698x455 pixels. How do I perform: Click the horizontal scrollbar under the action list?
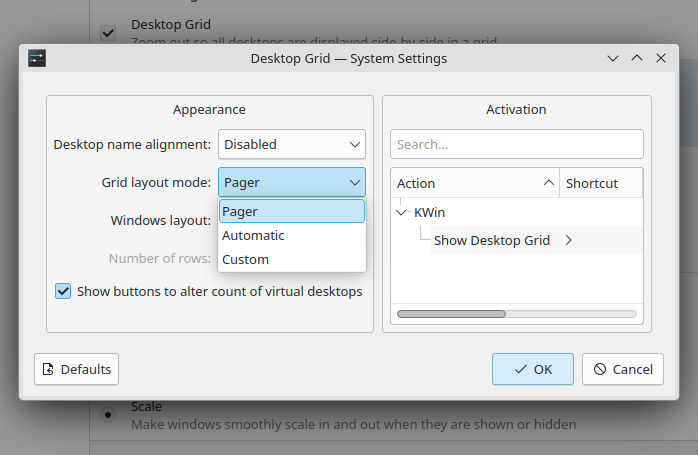[516, 314]
